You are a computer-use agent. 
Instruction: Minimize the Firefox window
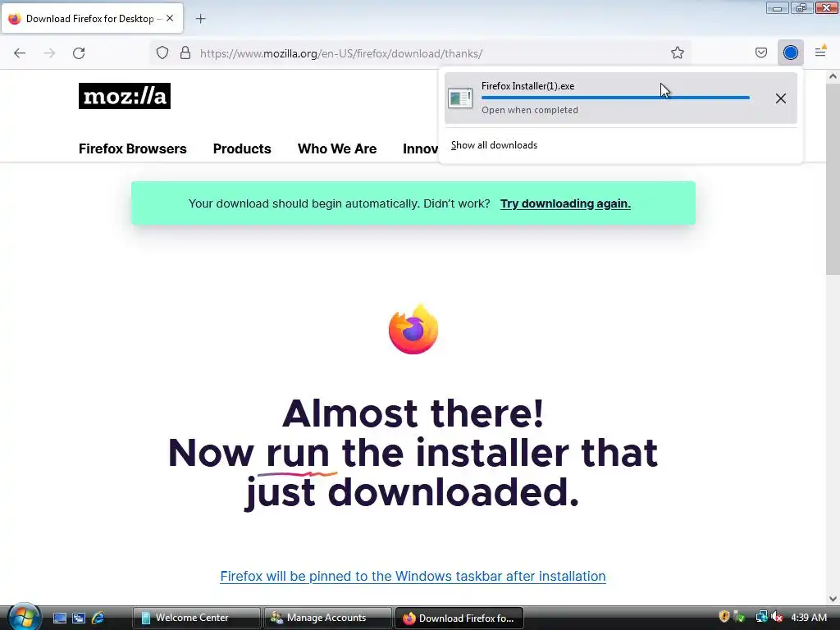(x=777, y=7)
